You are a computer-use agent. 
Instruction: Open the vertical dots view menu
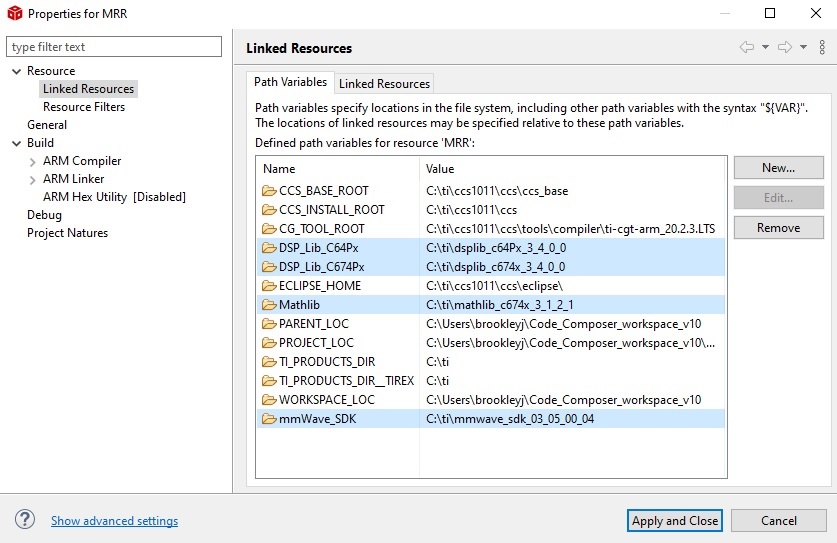click(822, 48)
